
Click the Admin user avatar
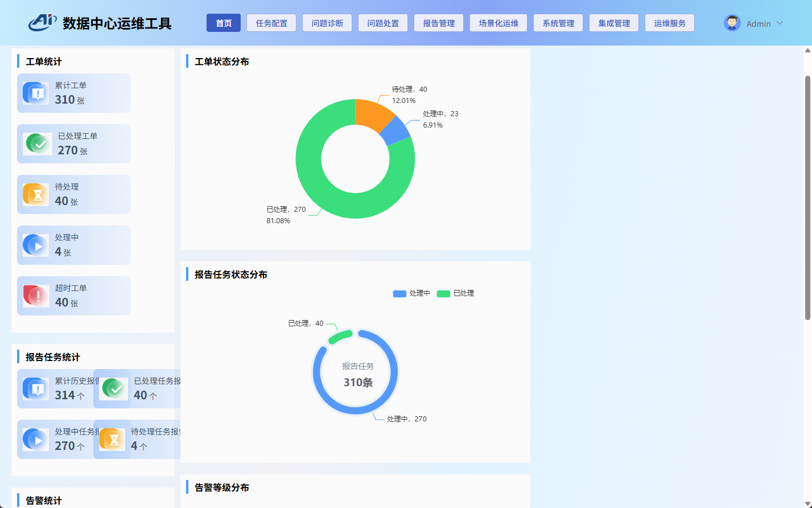tap(732, 23)
